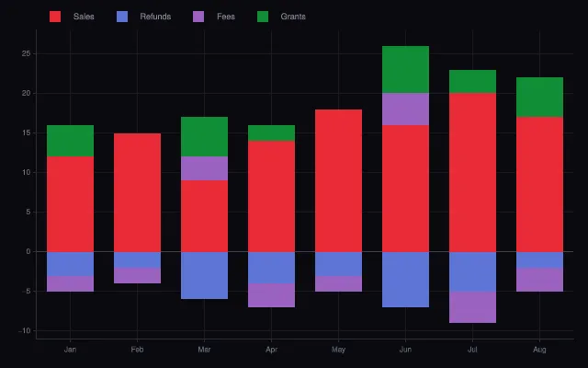
Task: Toggle the Fees legend label
Action: [226, 17]
